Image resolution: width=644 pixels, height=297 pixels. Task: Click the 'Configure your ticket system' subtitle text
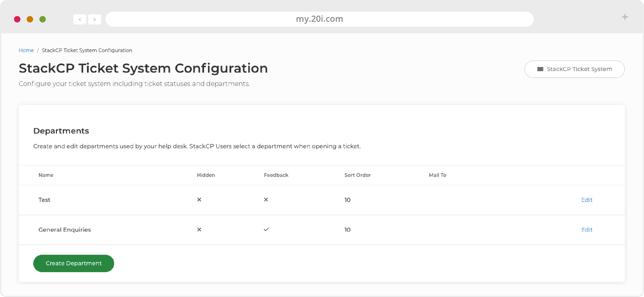point(134,84)
